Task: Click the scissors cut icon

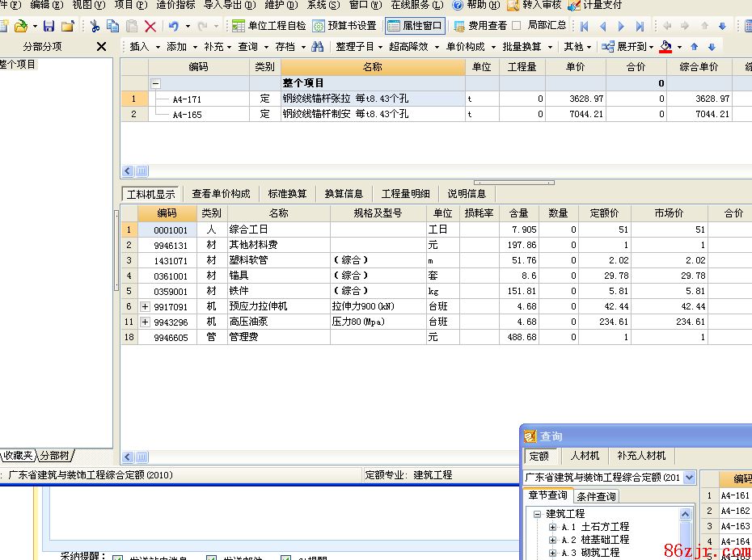Action: pos(95,26)
